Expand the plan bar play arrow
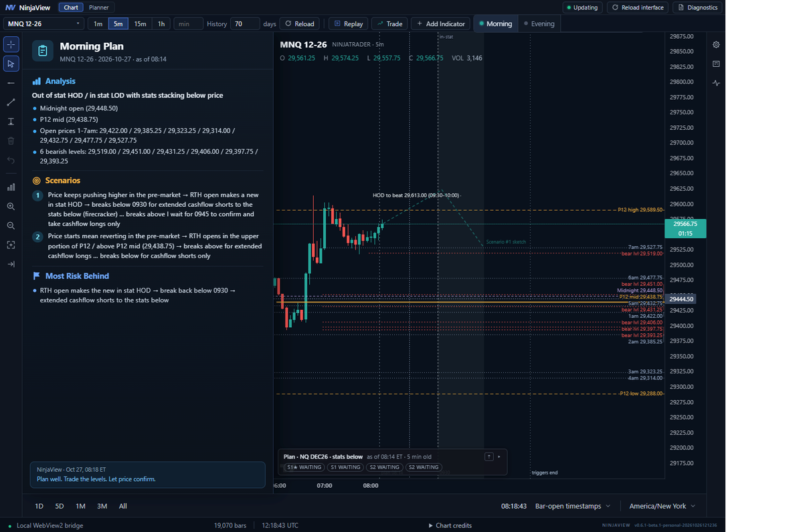Screen dimensions: 803x532 point(499,456)
